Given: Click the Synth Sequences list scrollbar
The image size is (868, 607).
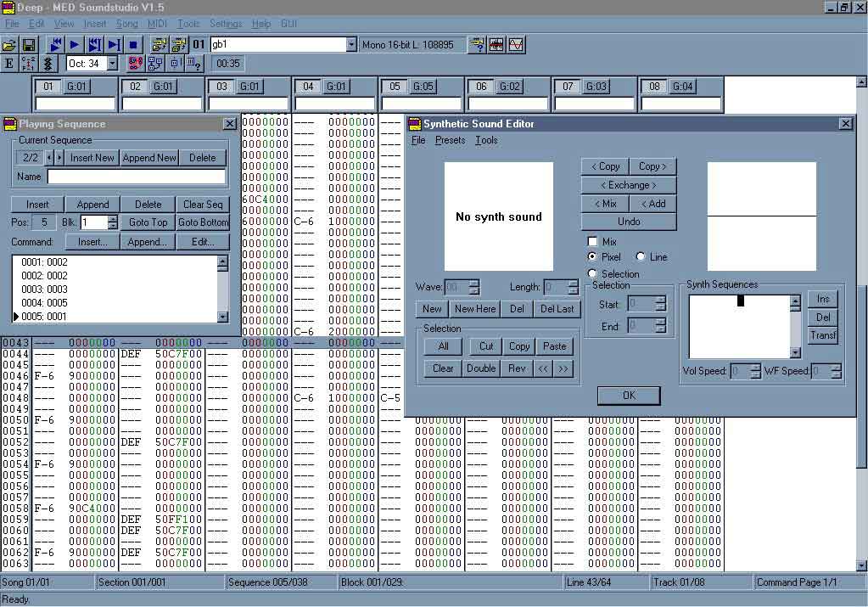Looking at the screenshot, I should click(x=795, y=327).
